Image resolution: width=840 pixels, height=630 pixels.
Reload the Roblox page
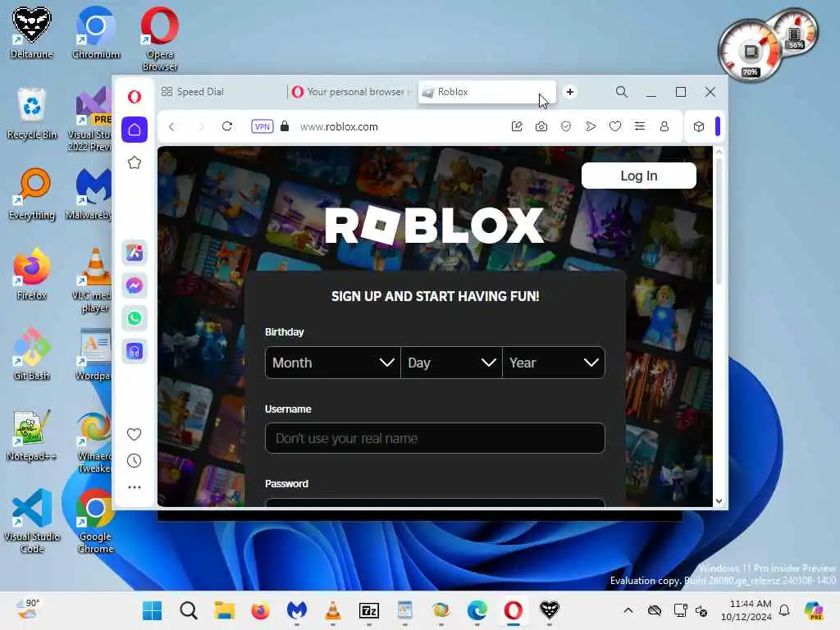pyautogui.click(x=227, y=126)
